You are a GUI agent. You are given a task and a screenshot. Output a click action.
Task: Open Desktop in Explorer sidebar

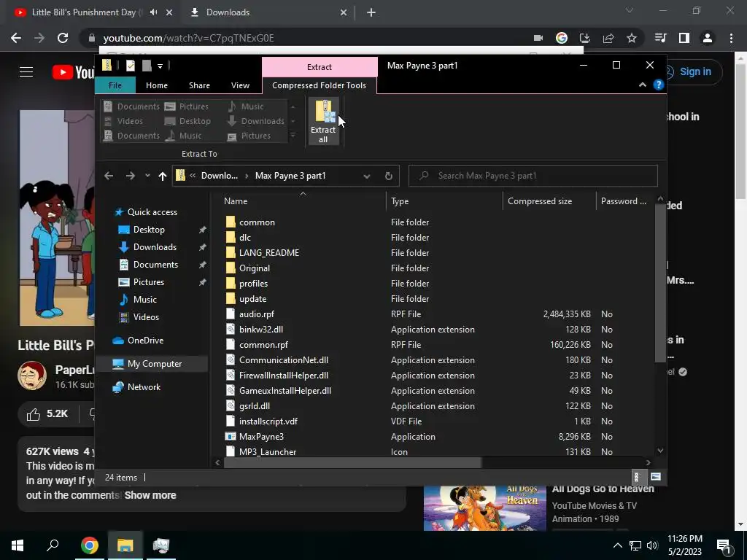tap(149, 230)
